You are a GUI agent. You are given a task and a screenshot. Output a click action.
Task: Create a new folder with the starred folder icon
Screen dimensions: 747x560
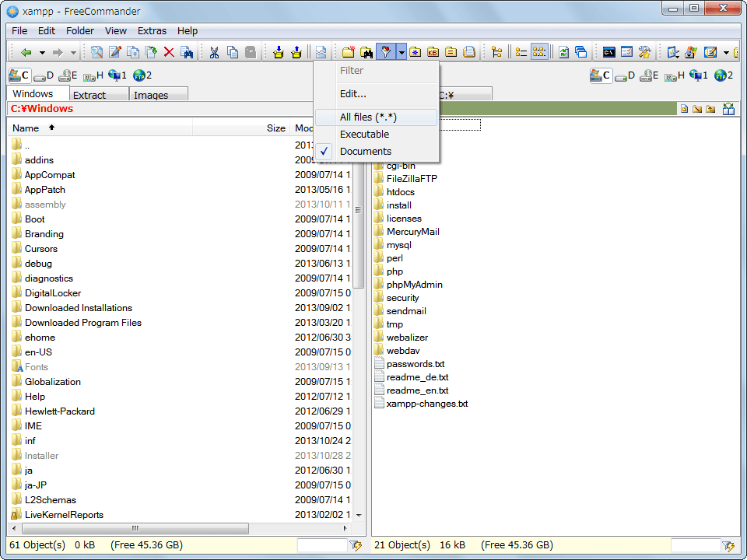point(349,52)
